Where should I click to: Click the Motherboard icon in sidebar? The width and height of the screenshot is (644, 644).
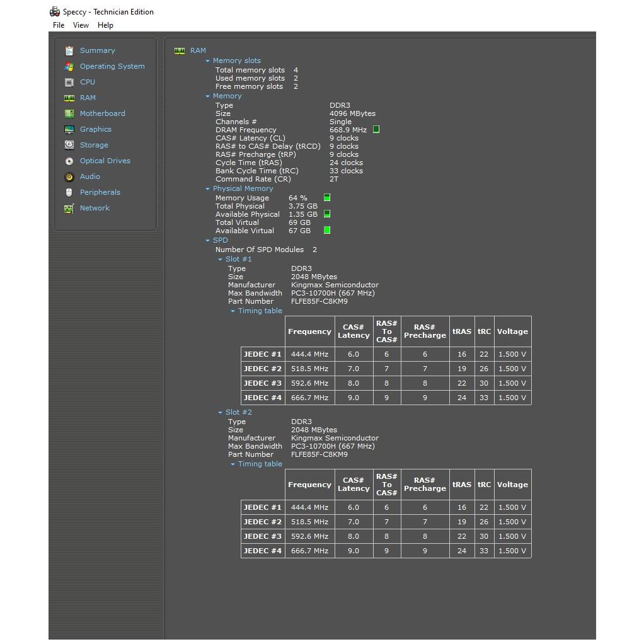coord(69,113)
